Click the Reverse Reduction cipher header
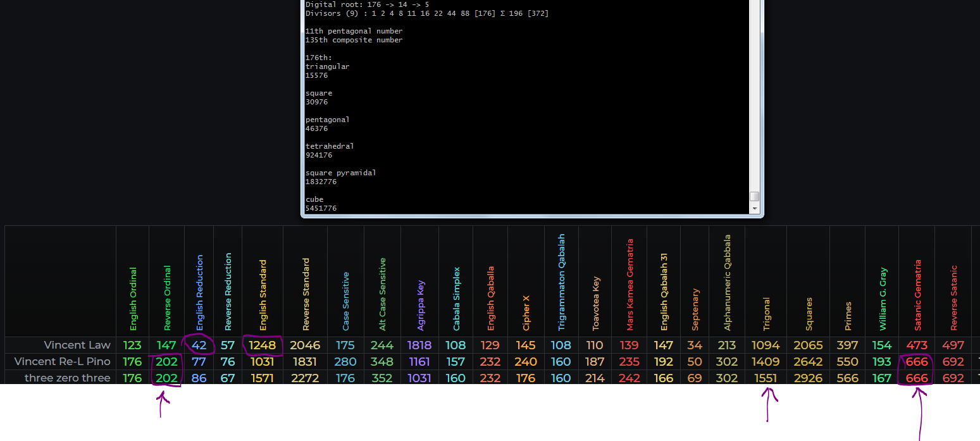This screenshot has width=980, height=441. 228,292
